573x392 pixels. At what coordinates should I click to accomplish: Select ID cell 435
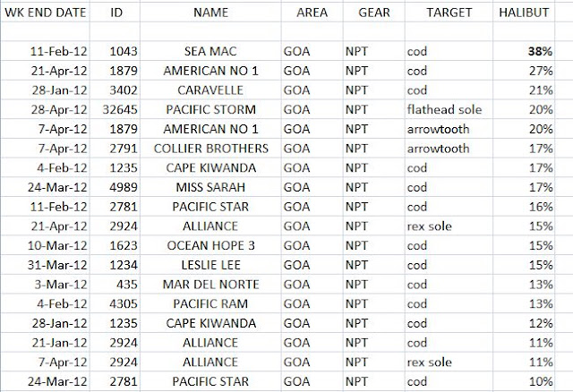tap(115, 284)
